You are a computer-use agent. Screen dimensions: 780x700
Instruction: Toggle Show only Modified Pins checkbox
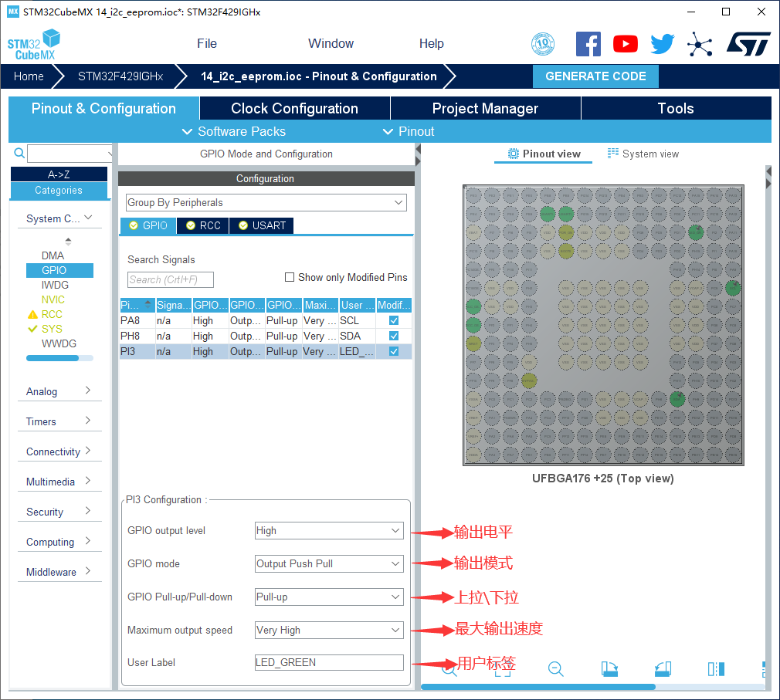[290, 278]
